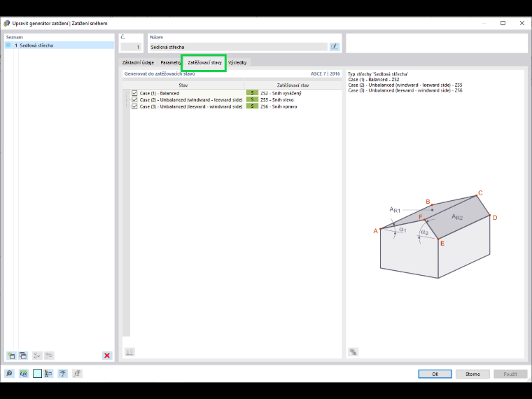The width and height of the screenshot is (532, 399).
Task: Click the light cyan color box
Action: 37,374
